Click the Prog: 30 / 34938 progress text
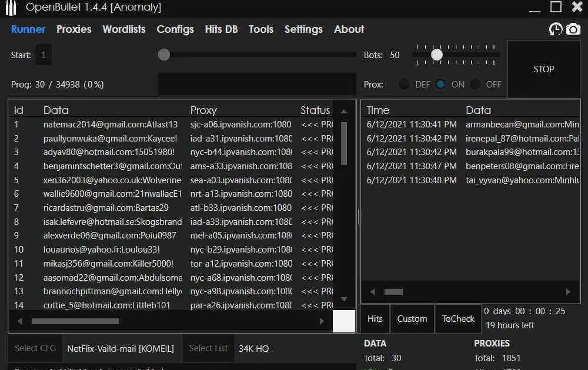The width and height of the screenshot is (588, 370). [x=58, y=85]
